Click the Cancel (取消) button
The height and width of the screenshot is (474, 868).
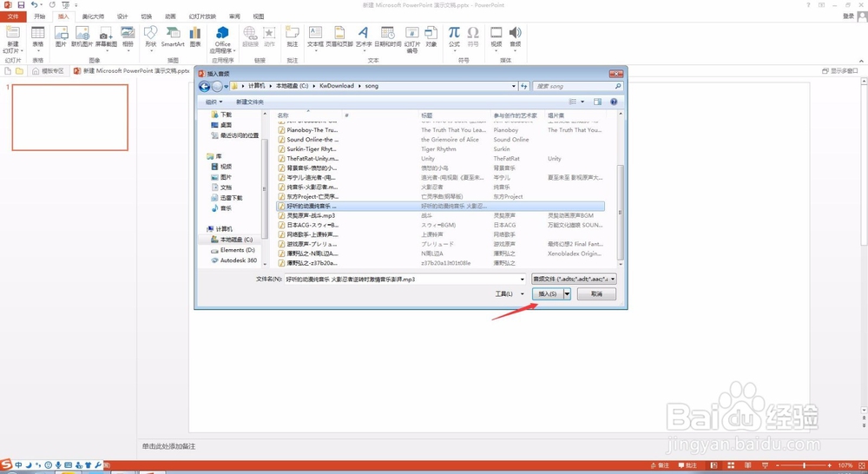pos(596,294)
